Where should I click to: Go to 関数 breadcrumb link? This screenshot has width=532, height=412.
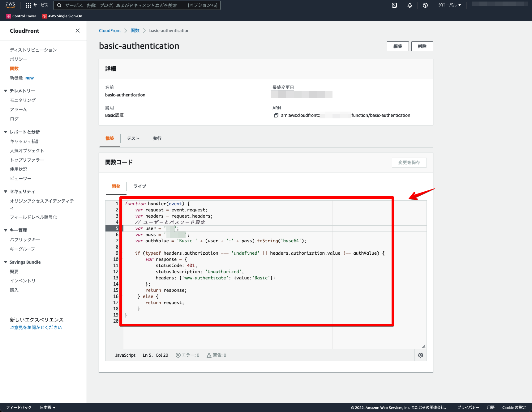coord(135,31)
